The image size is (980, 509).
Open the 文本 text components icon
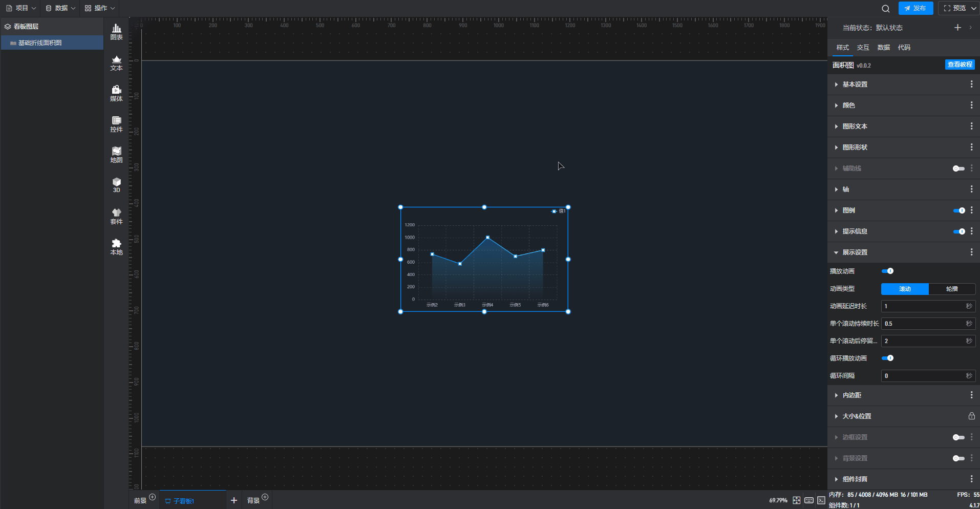coord(116,63)
